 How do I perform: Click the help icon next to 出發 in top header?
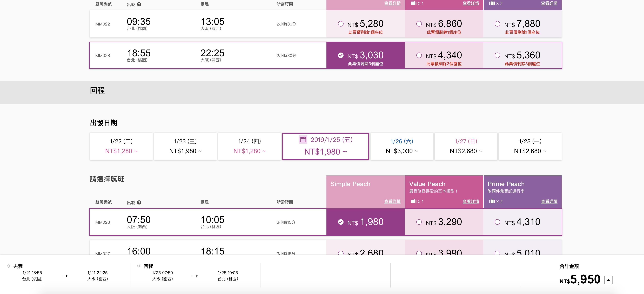click(x=139, y=4)
